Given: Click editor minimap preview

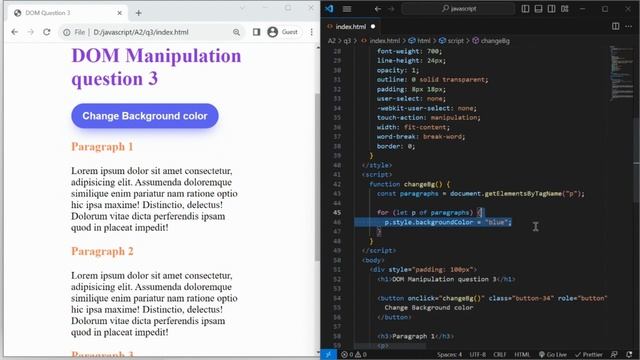Looking at the screenshot, I should click(x=621, y=73).
